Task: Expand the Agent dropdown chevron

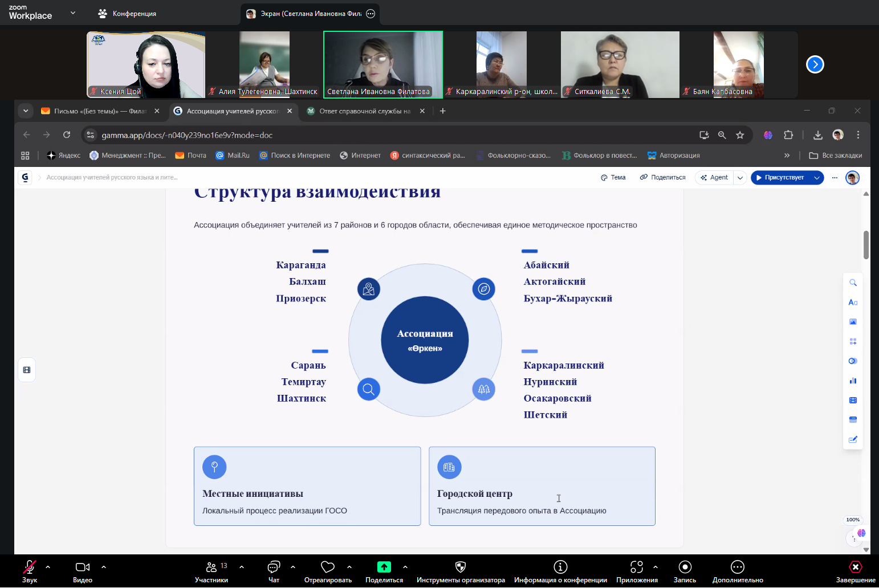Action: coord(740,178)
